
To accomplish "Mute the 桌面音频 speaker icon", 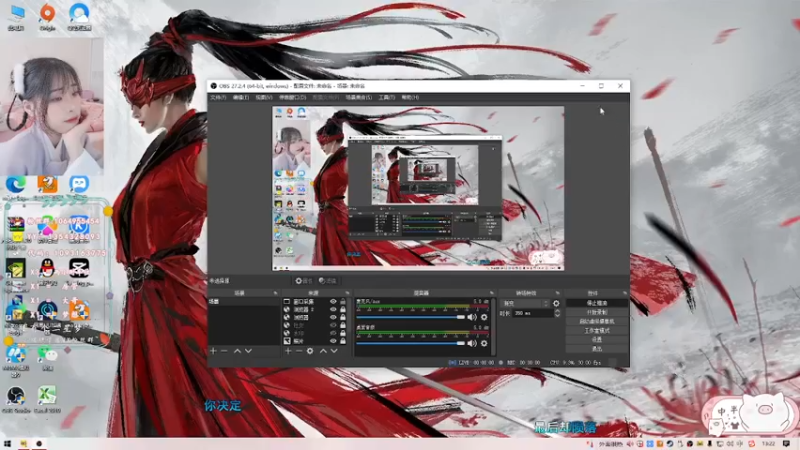I will (472, 343).
